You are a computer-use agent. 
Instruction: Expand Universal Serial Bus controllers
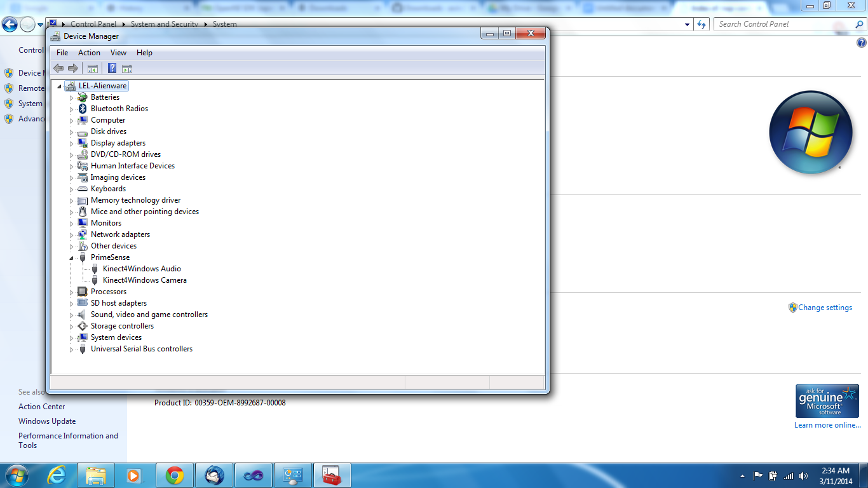[x=72, y=349]
